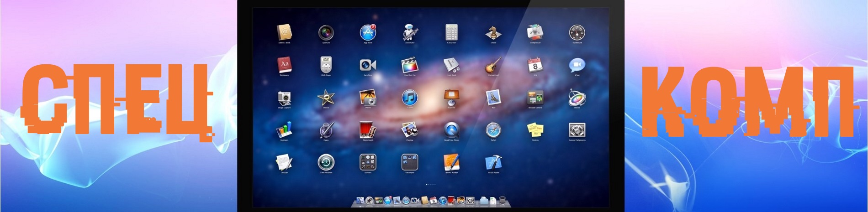Click App Store icon in the Dock
The width and height of the screenshot is (868, 212).
coord(388,201)
